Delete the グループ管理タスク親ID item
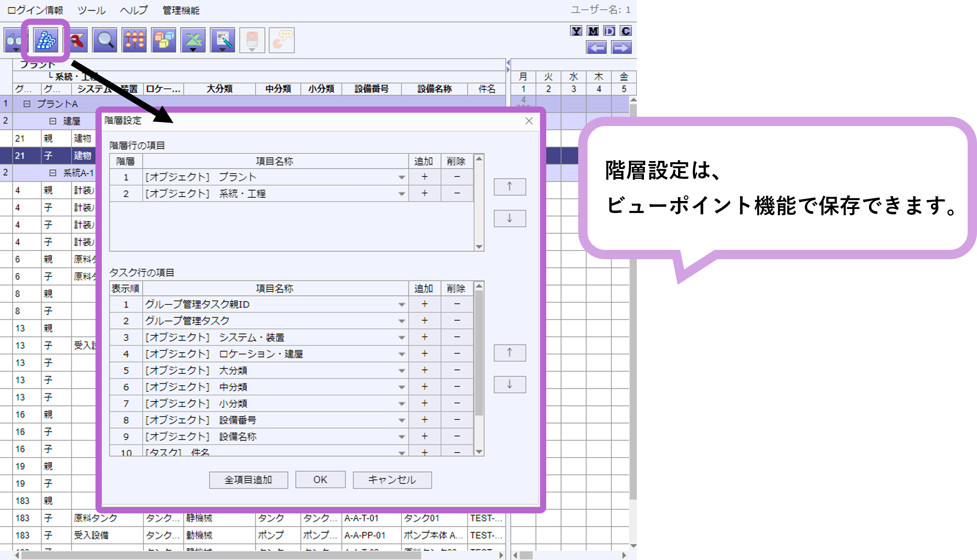The image size is (977, 560). [x=457, y=304]
